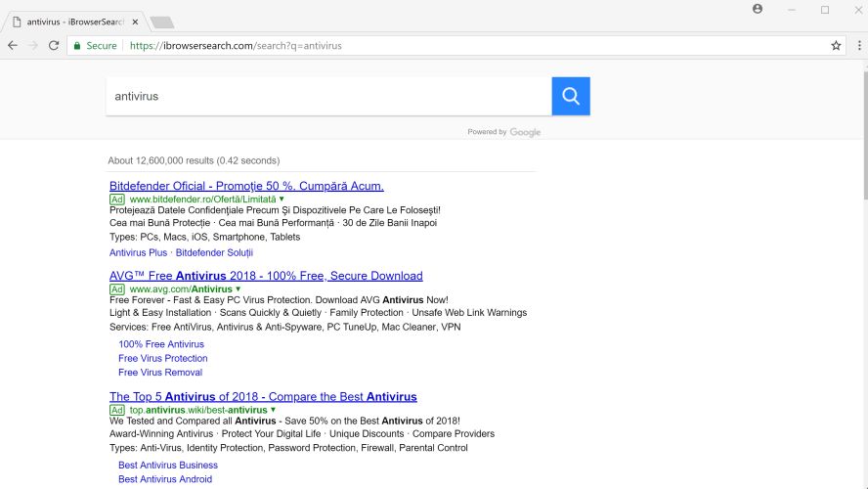Click the user profile icon in title bar
This screenshot has width=868, height=489.
[758, 10]
